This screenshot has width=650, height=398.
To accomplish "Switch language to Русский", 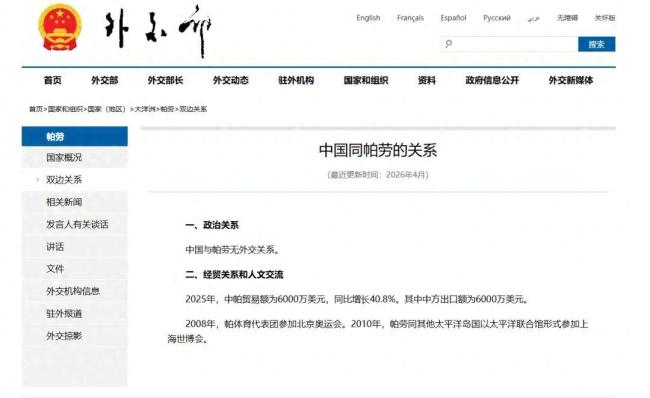I will [497, 18].
